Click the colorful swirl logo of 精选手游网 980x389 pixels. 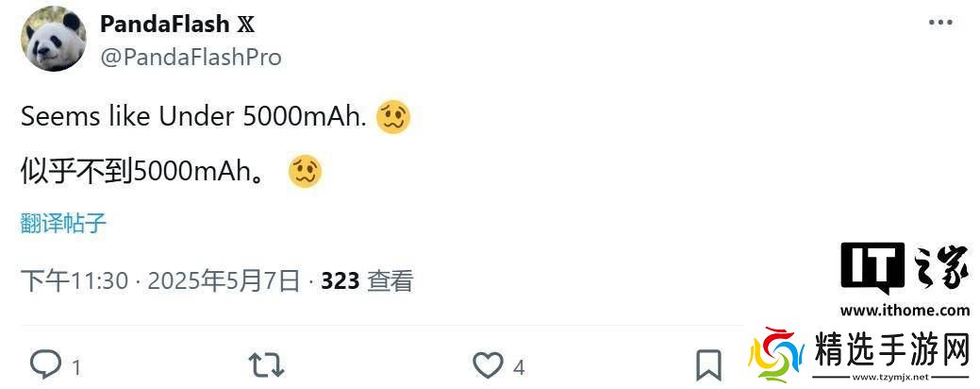pyautogui.click(x=773, y=357)
